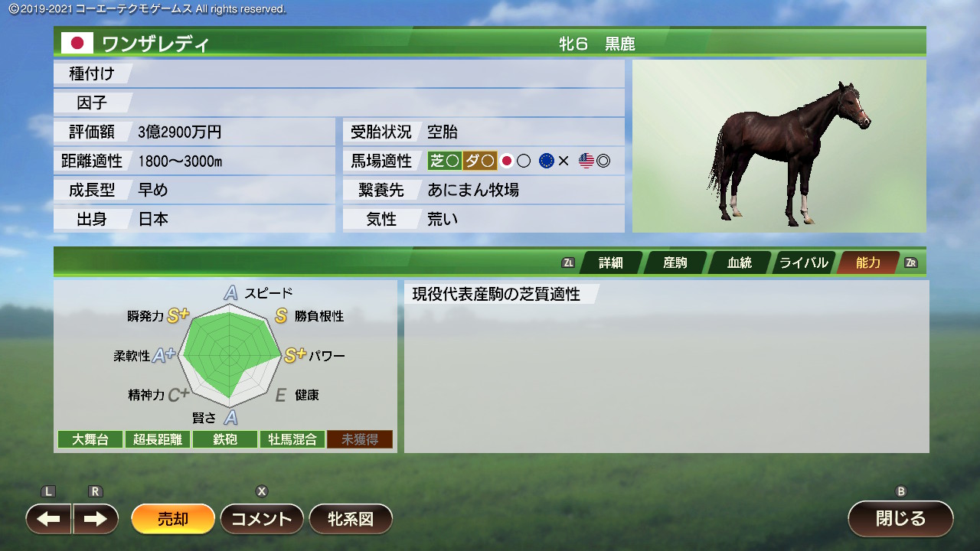Click the A grade for 賢さ

click(x=230, y=417)
